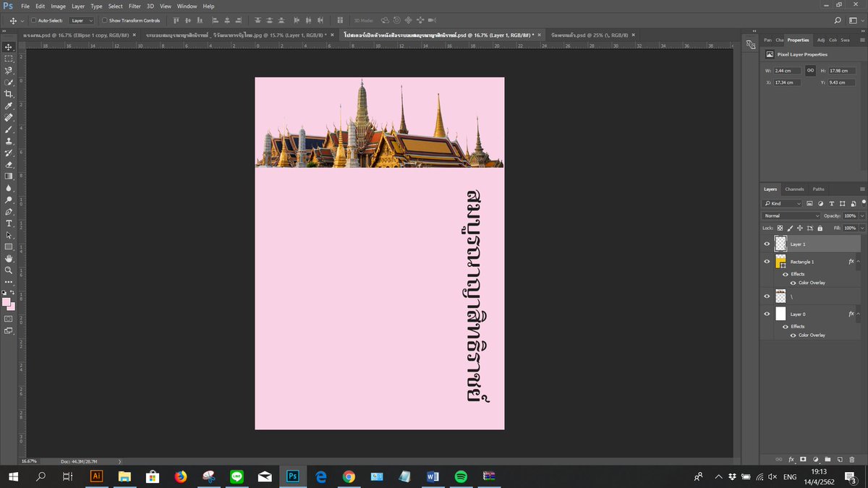Image resolution: width=868 pixels, height=488 pixels.
Task: Click Delete layer trash icon
Action: click(852, 459)
